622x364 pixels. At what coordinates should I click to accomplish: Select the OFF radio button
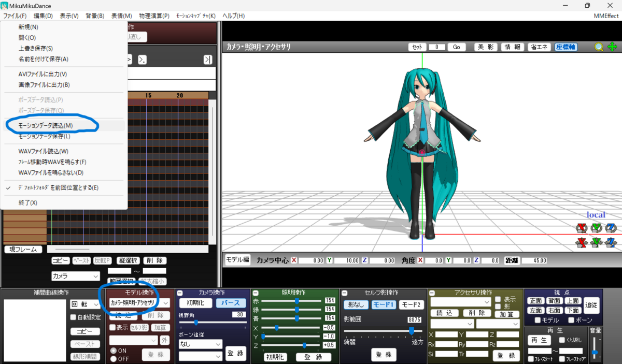(113, 358)
